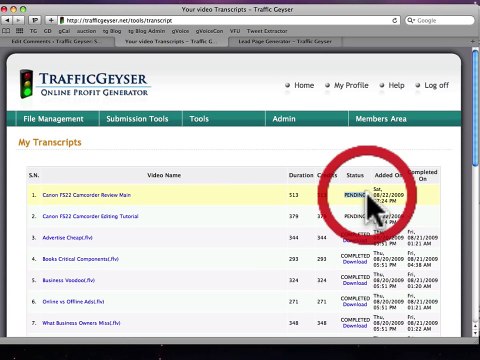Open File Management menu
The height and width of the screenshot is (360, 480).
(53, 119)
